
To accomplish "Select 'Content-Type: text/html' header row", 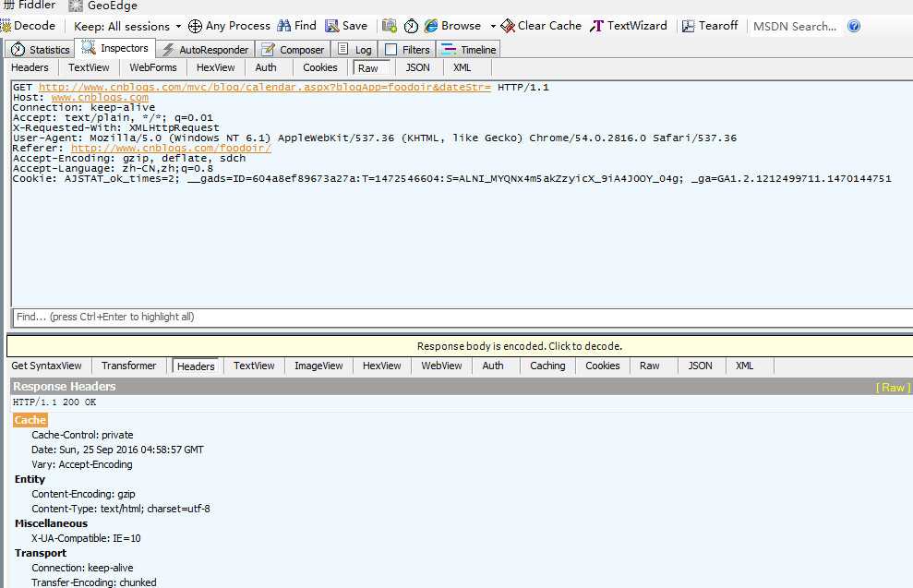I will click(x=121, y=509).
